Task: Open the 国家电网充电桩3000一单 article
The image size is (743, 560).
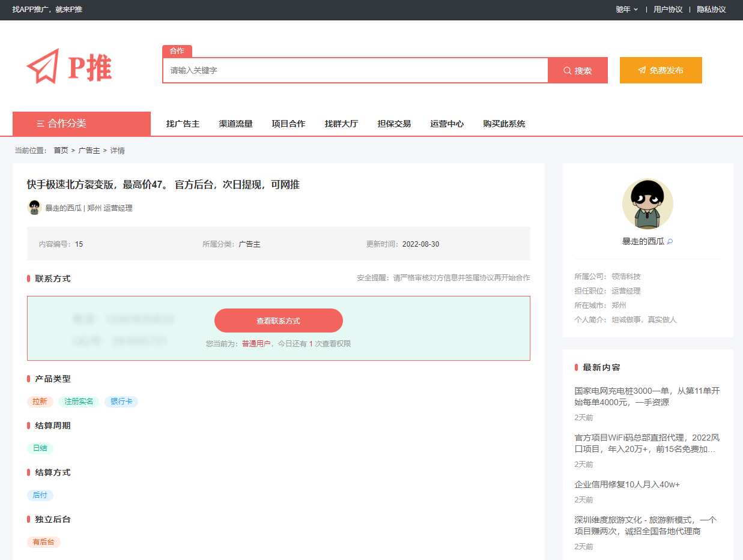Action: coord(647,396)
